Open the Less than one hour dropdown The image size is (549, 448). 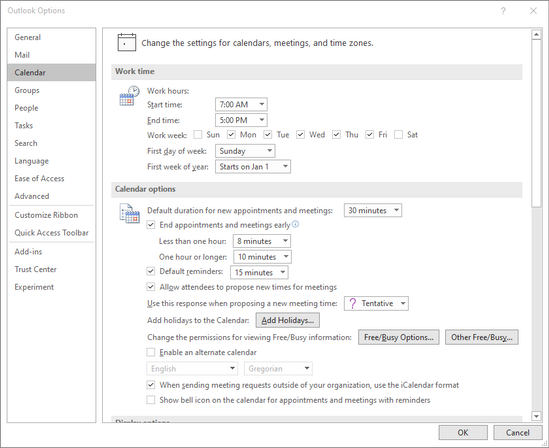coord(262,241)
